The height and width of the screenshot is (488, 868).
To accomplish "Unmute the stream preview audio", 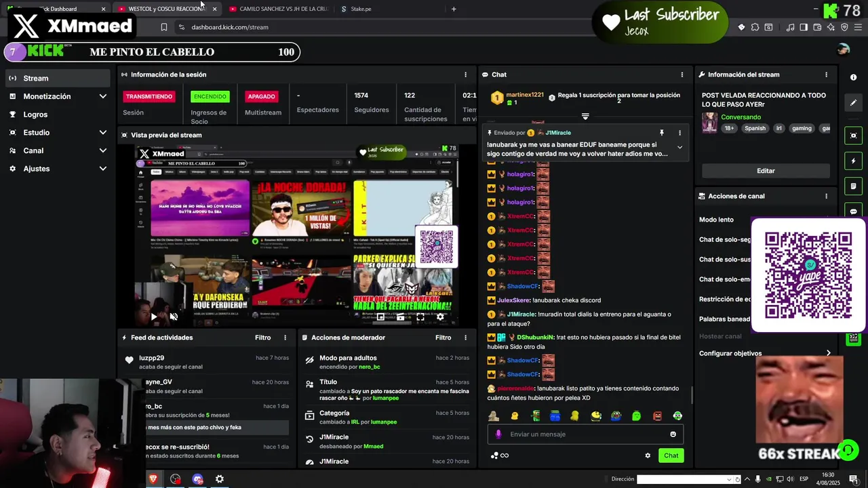I will point(174,317).
